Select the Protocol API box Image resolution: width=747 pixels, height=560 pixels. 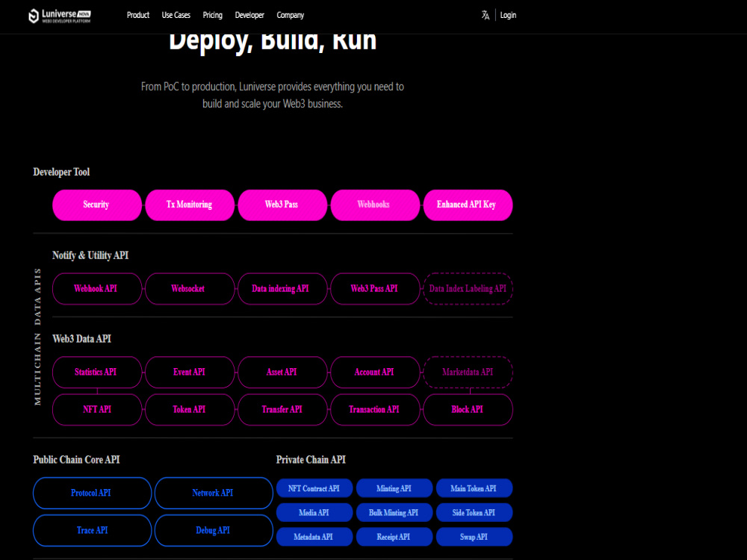pos(92,493)
